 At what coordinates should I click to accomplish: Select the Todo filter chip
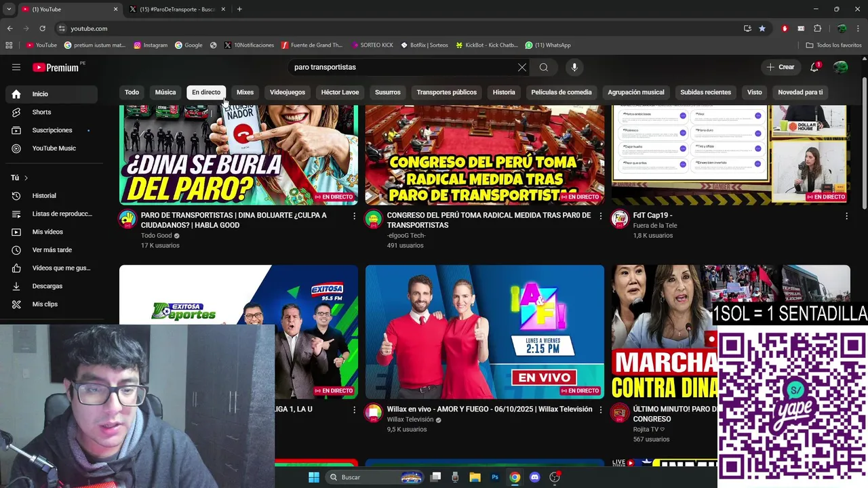tap(132, 92)
